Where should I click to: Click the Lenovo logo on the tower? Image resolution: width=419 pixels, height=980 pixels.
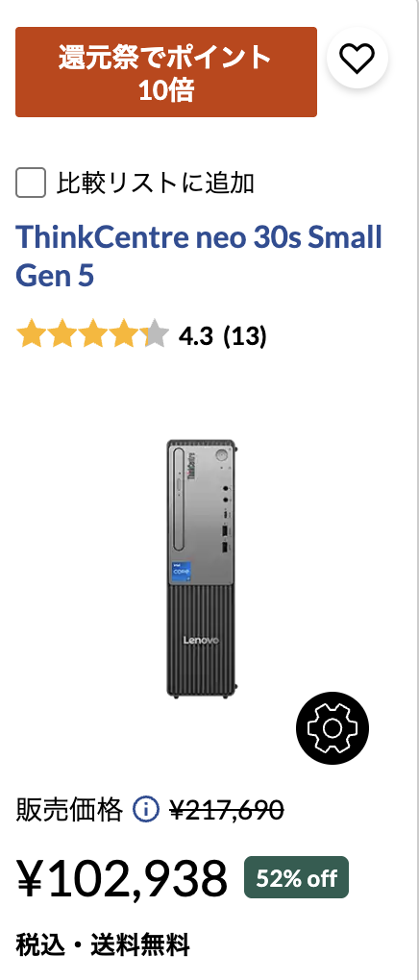point(201,640)
